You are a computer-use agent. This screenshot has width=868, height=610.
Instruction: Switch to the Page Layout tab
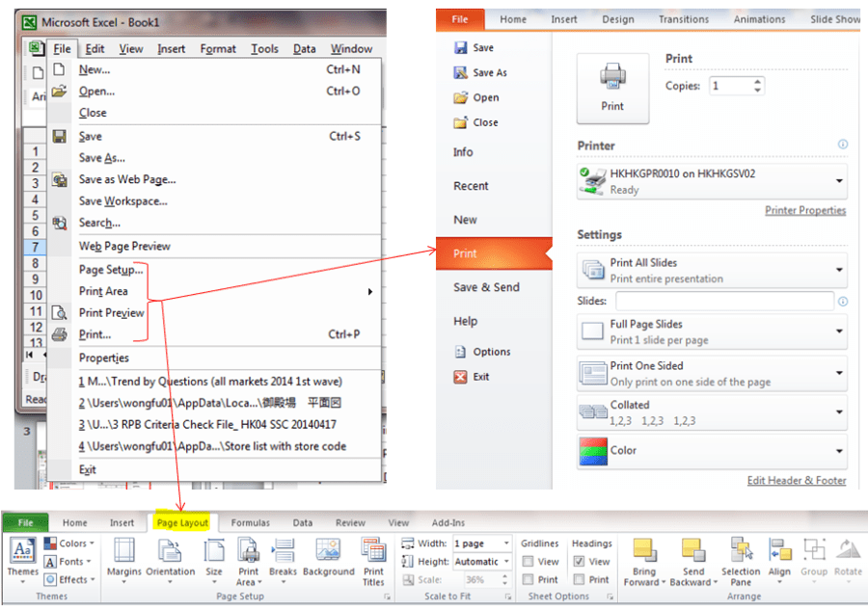point(182,522)
